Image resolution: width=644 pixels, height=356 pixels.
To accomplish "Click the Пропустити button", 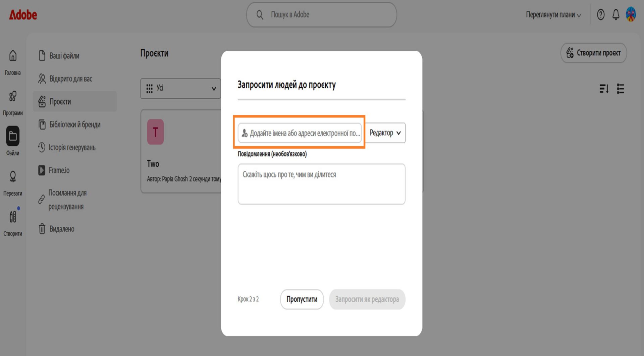I will coord(302,299).
